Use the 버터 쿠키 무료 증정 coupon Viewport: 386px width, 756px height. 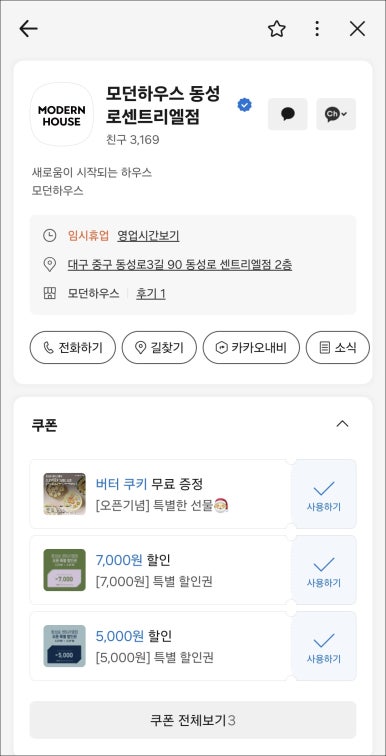tap(324, 494)
